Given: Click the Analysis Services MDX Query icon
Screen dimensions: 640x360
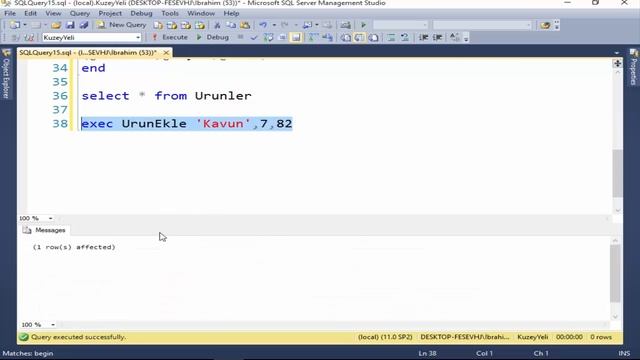Looking at the screenshot, I should [x=172, y=25].
